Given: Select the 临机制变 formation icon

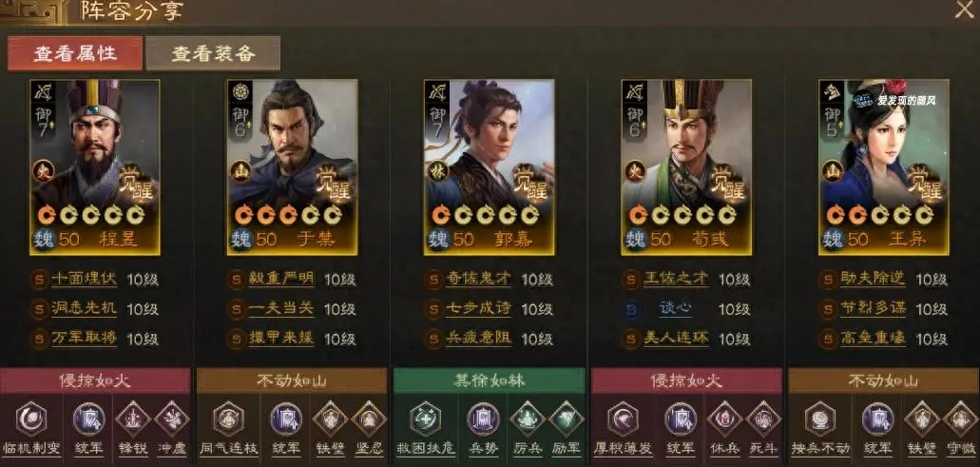Looking at the screenshot, I should [31, 418].
